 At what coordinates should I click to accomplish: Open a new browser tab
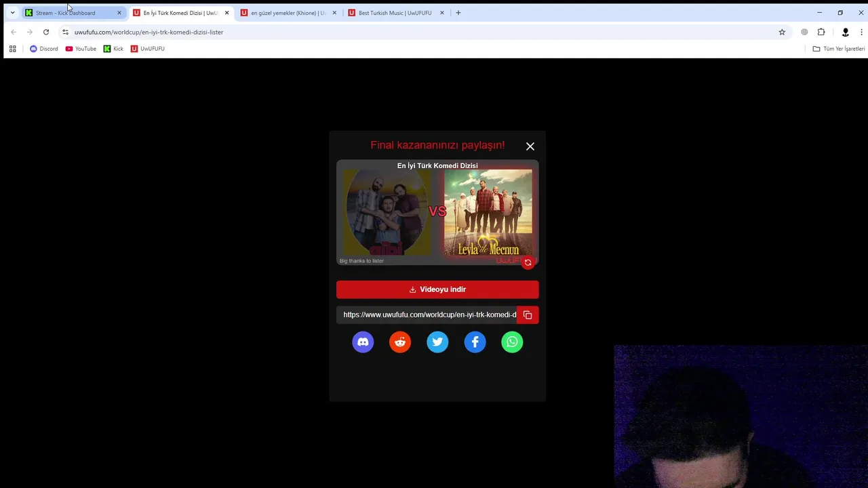click(458, 13)
